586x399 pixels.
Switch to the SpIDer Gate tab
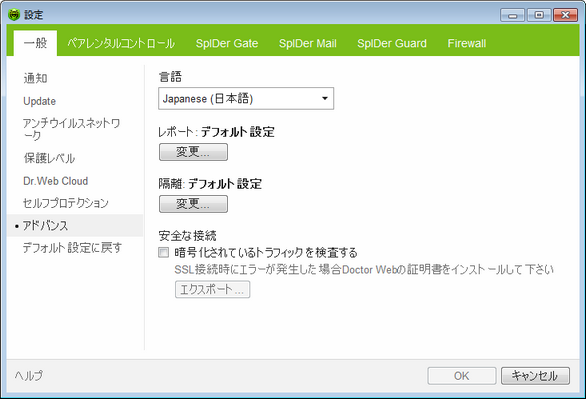(x=227, y=43)
